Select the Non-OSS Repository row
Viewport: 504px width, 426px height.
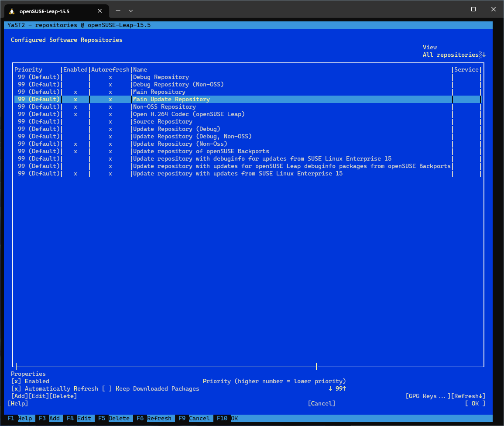click(247, 107)
